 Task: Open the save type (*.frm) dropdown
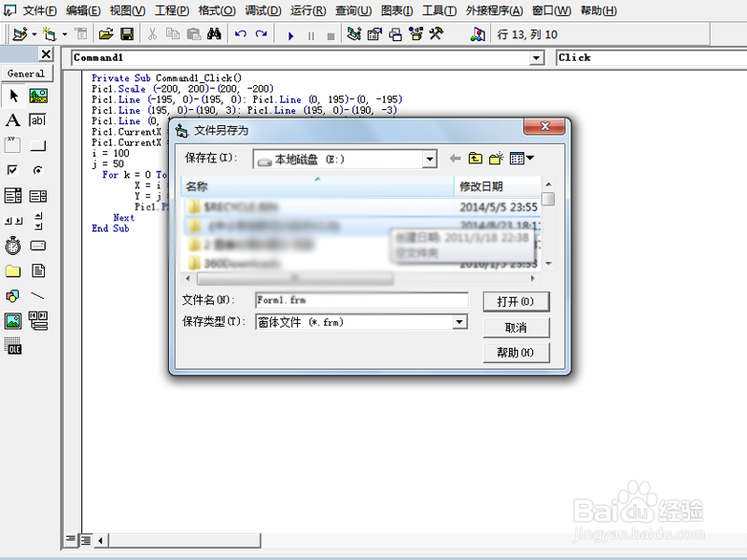[x=458, y=322]
